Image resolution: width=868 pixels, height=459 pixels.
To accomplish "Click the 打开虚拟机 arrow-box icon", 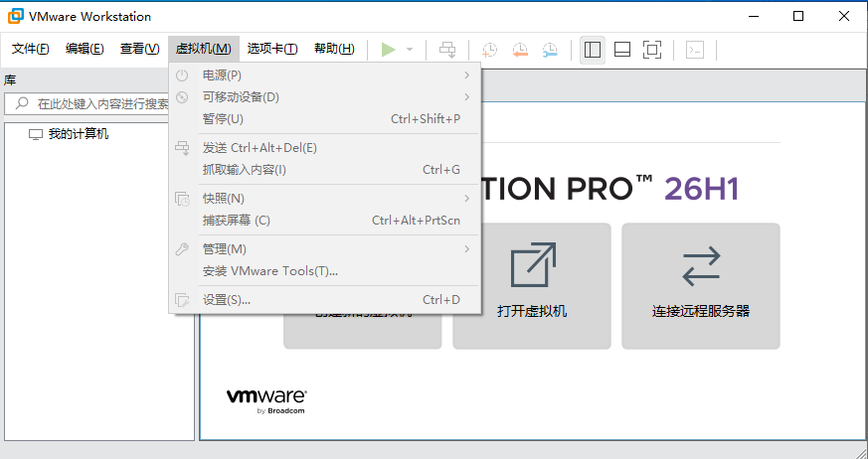I will tap(533, 265).
